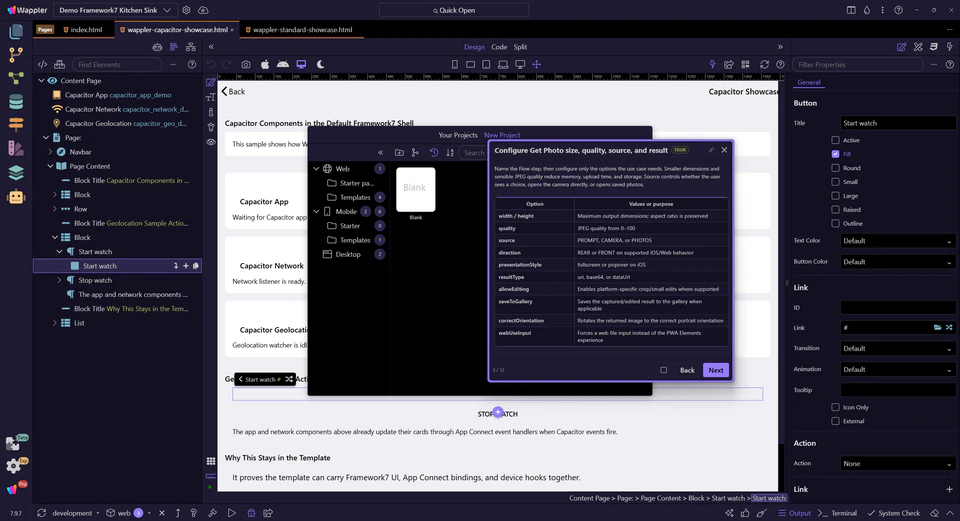Select laptop viewport size icon
The image size is (960, 521).
503,64
